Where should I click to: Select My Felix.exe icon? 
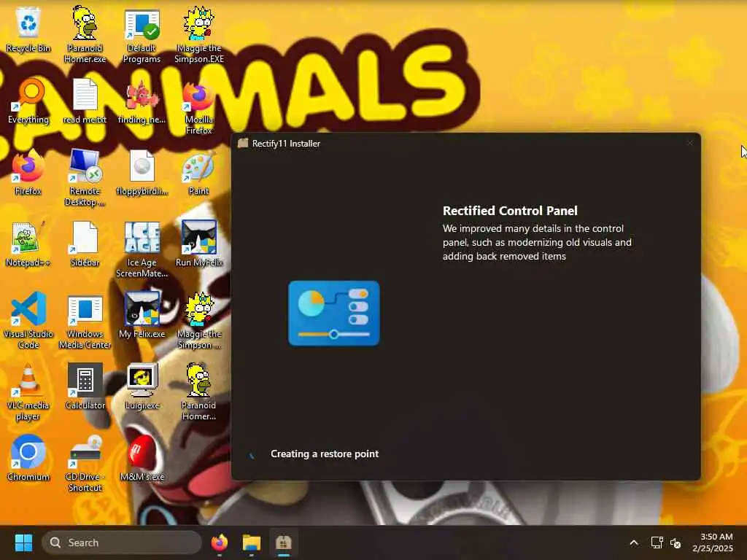pos(142,315)
